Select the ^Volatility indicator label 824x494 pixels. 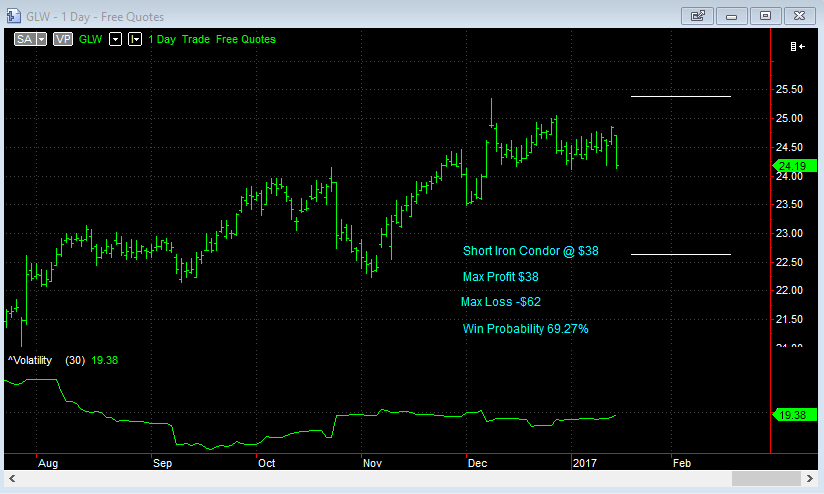pyautogui.click(x=30, y=361)
